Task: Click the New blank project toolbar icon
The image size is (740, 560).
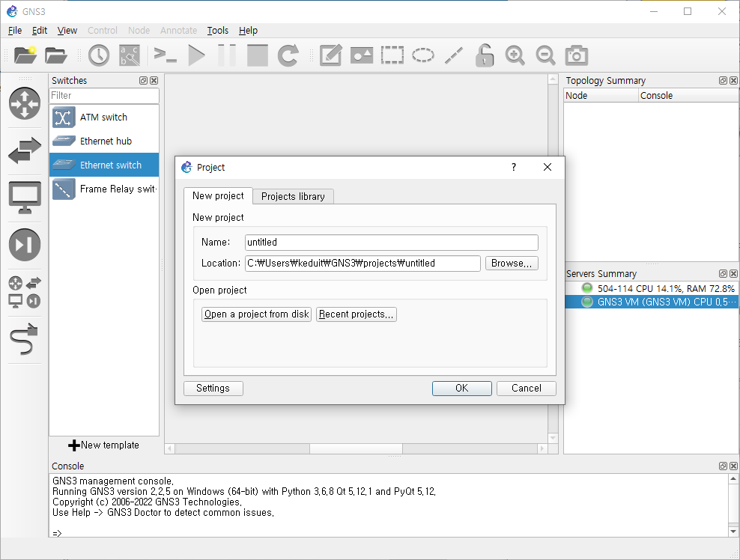Action: pos(25,55)
